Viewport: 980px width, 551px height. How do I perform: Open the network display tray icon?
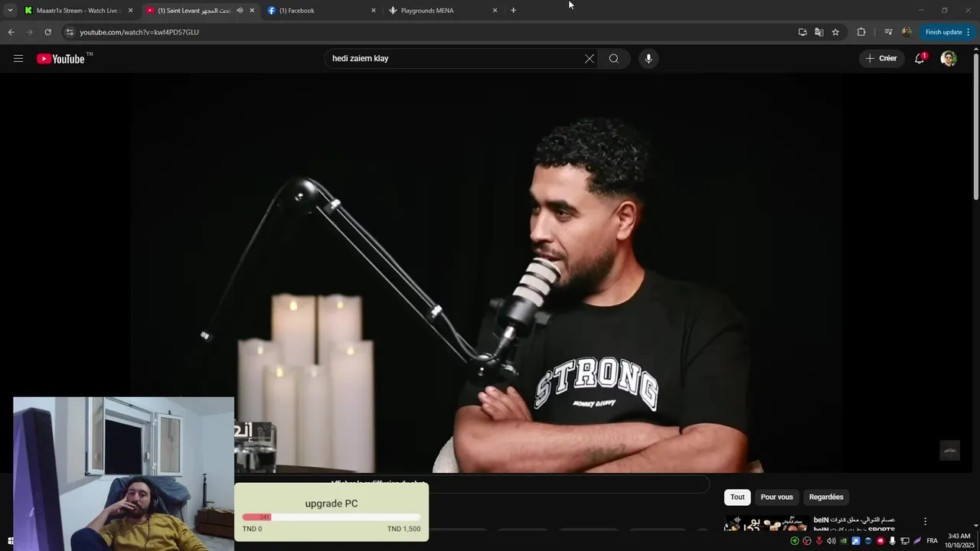[904, 541]
